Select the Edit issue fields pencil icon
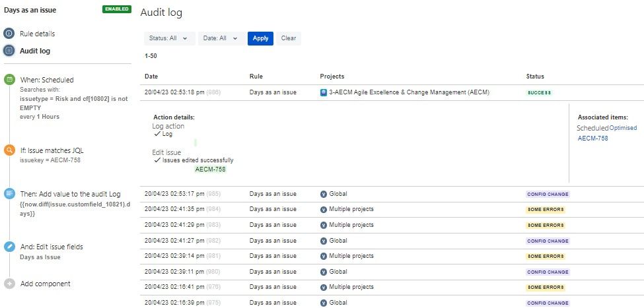This screenshot has height=308, width=644. point(9,247)
